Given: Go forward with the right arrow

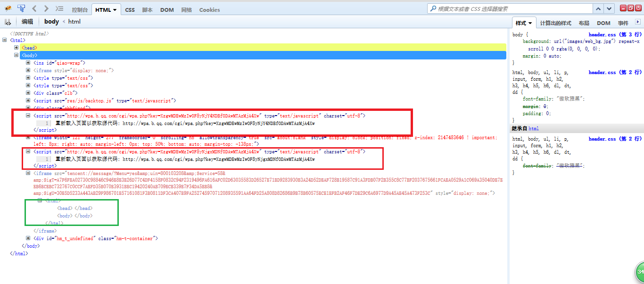Looking at the screenshot, I should tap(46, 8).
